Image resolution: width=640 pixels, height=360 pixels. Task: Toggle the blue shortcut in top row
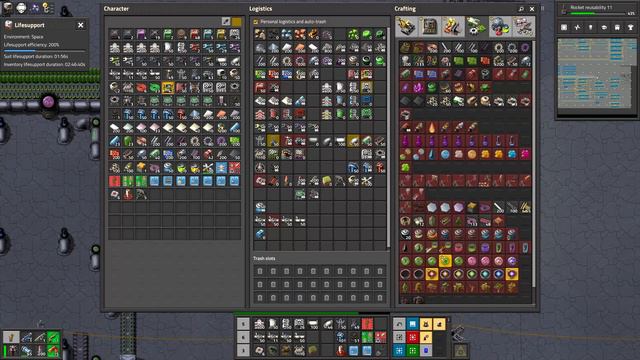click(x=413, y=324)
